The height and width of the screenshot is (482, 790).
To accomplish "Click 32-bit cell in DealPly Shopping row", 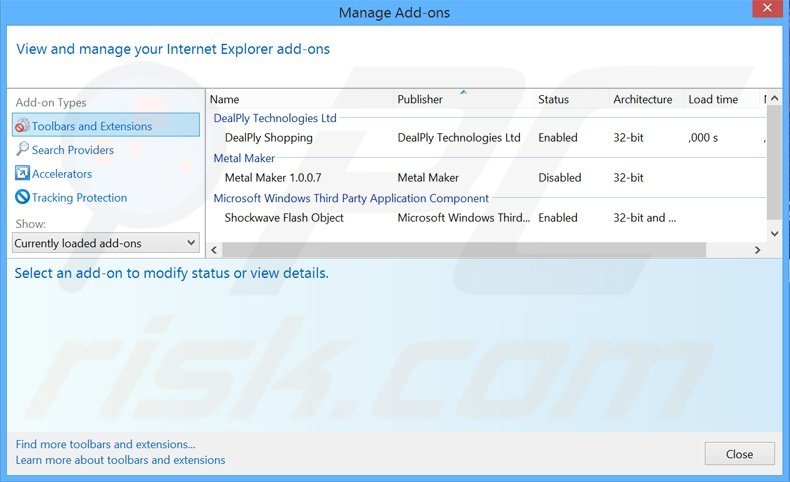I will [x=628, y=137].
